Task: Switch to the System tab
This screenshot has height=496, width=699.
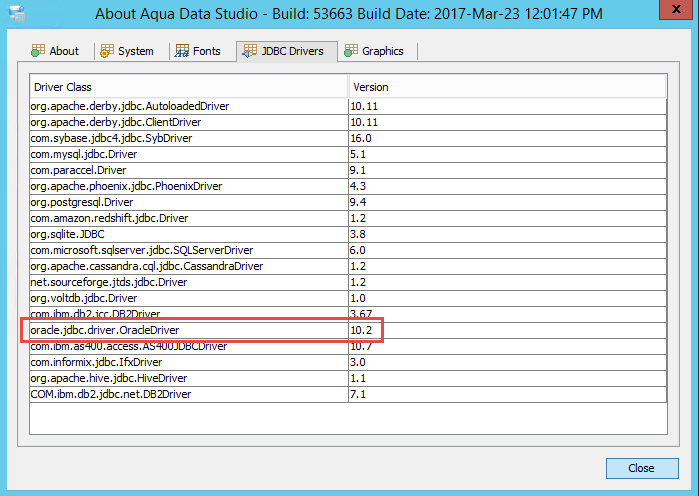Action: tap(127, 51)
